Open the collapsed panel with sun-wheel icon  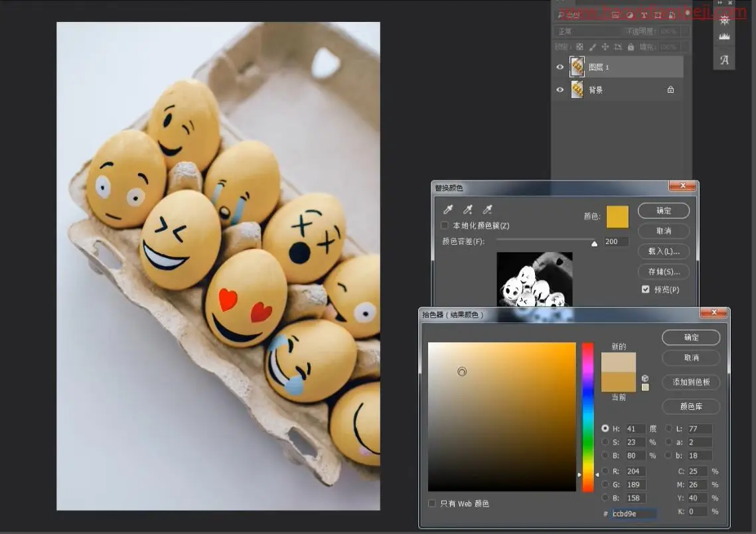pos(724,21)
